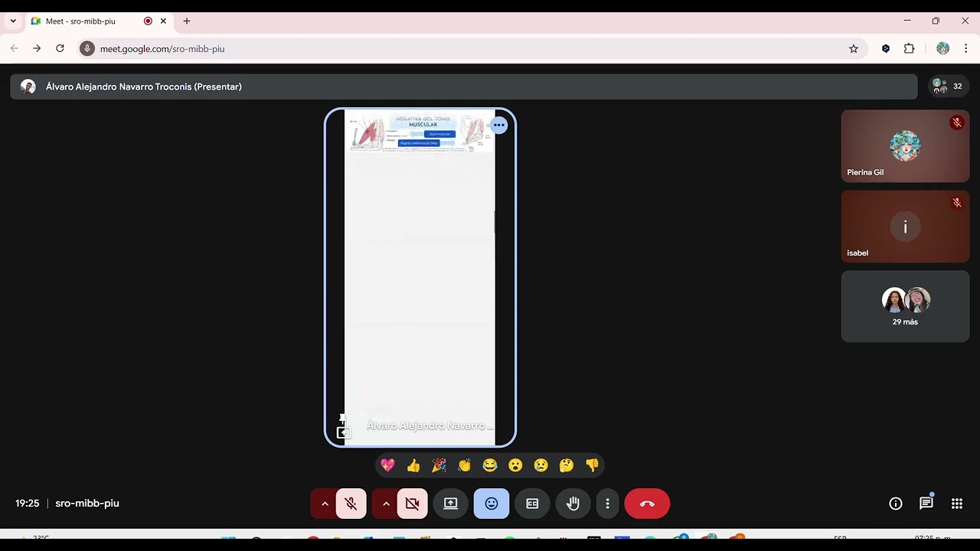
Task: Expand the audio settings chevron
Action: coord(325,504)
